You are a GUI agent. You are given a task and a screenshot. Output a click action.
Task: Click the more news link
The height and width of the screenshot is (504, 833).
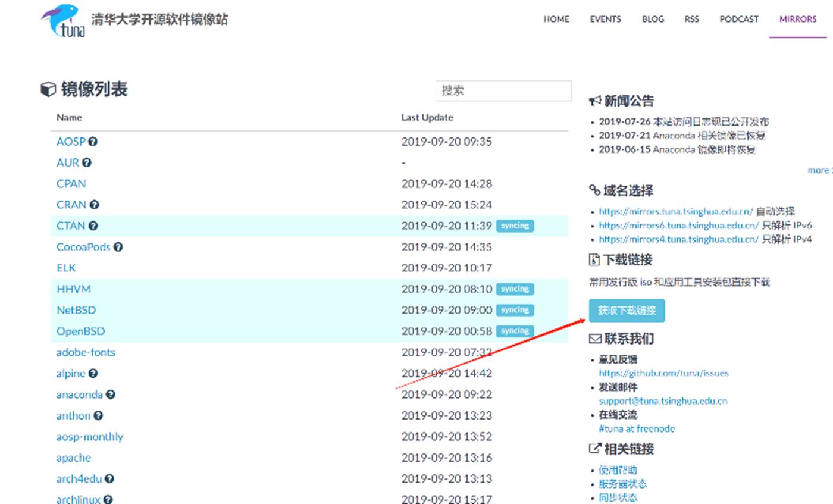pos(820,170)
